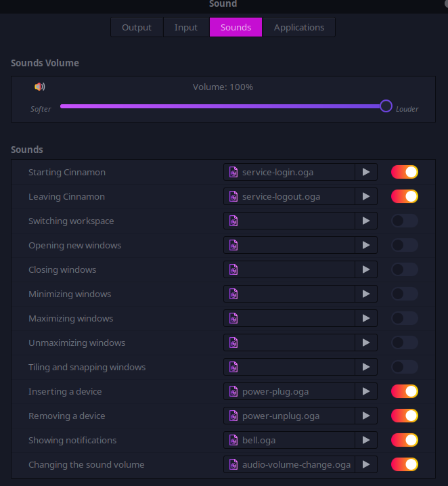Enable the Minimizing windows sound switch

pos(404,294)
